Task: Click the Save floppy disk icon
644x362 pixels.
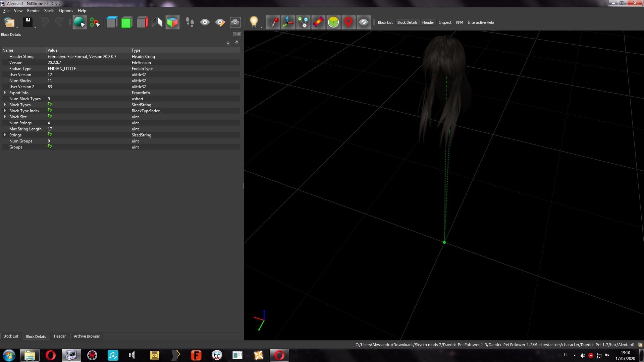Action: tap(28, 22)
